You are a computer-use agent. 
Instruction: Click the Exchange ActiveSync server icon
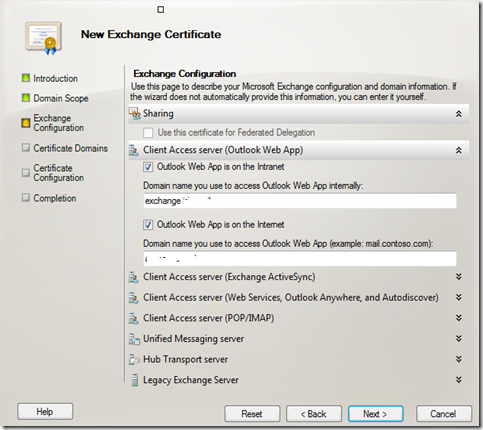click(x=134, y=277)
